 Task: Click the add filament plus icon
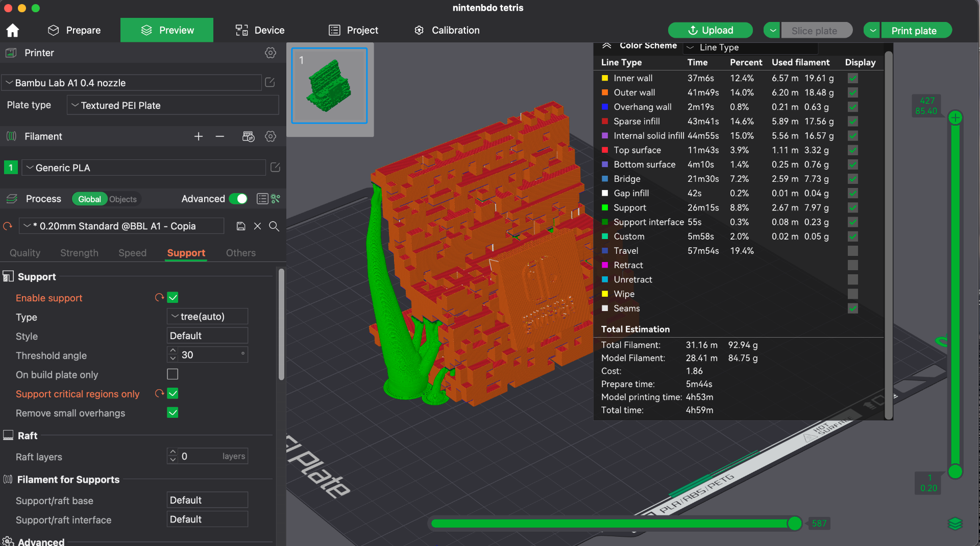(x=199, y=136)
